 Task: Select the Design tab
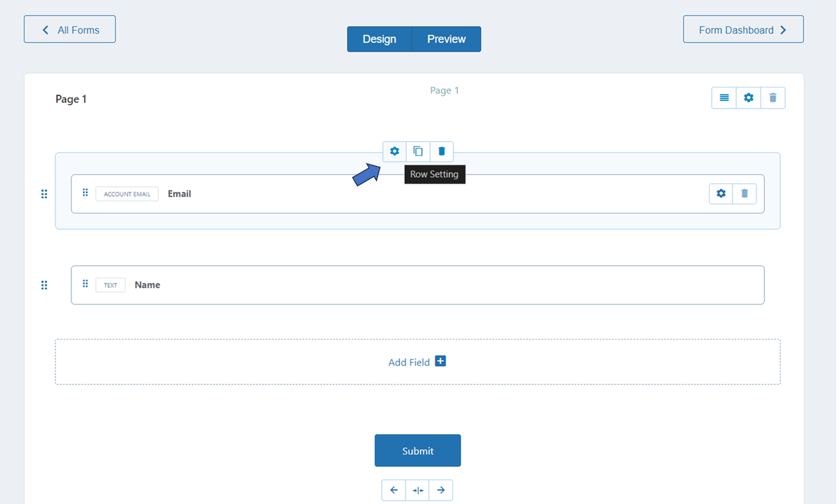coord(380,39)
